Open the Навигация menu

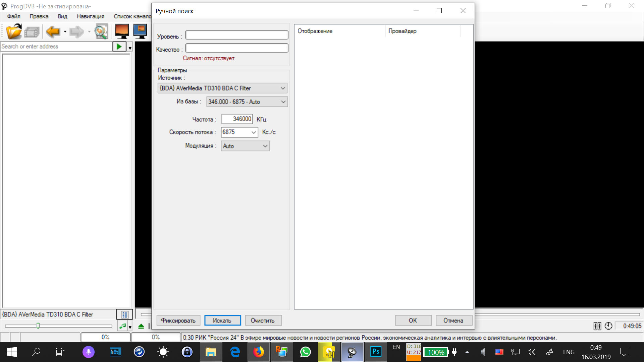click(x=90, y=16)
